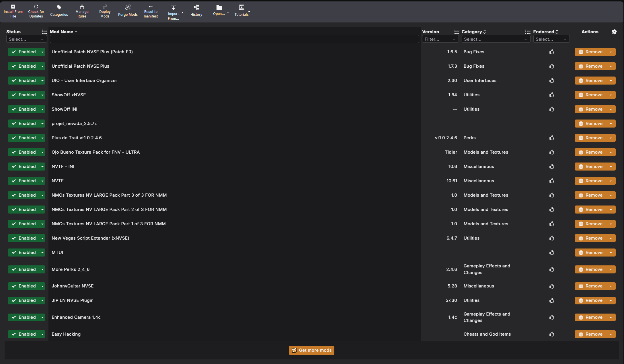Click list icon beside Category header
The width and height of the screenshot is (624, 364).
528,32
